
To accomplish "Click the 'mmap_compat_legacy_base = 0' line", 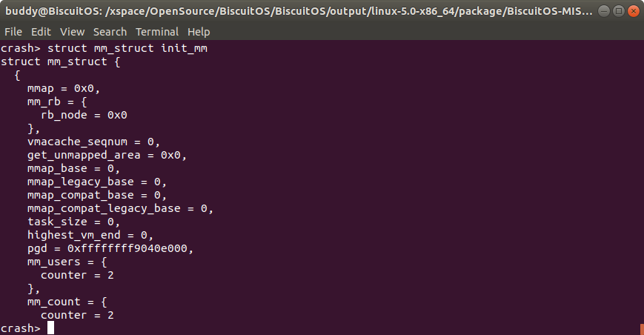I will 120,208.
